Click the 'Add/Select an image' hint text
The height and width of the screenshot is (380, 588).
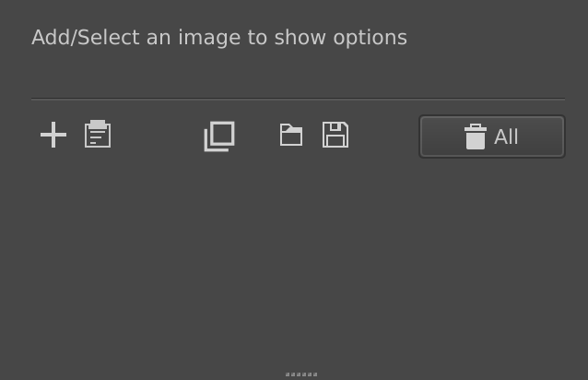point(218,38)
